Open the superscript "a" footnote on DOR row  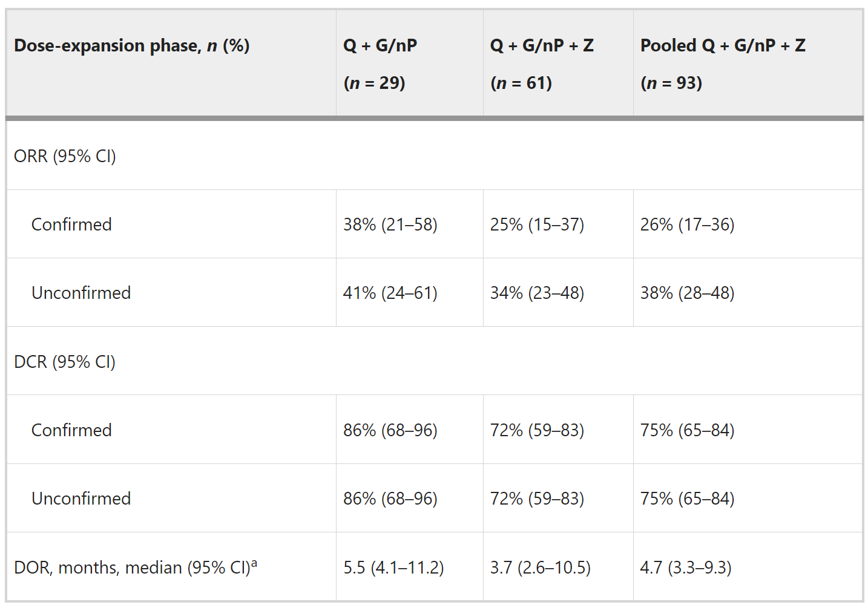[x=254, y=563]
